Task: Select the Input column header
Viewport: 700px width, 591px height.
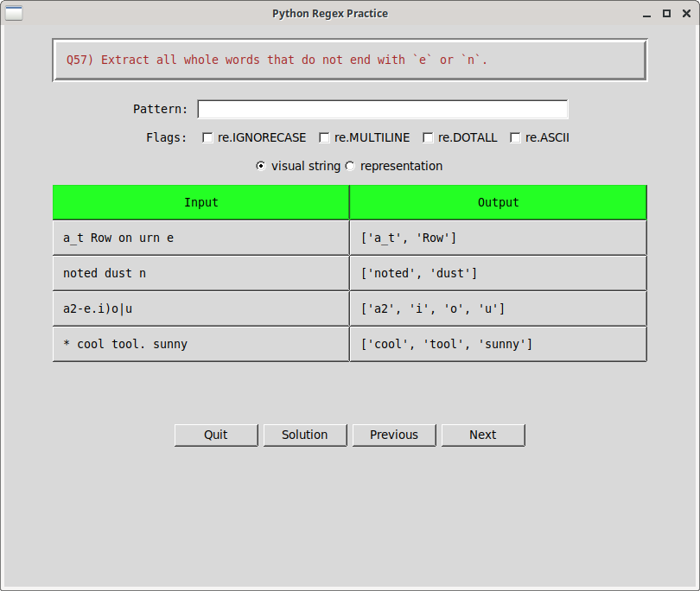Action: [200, 201]
